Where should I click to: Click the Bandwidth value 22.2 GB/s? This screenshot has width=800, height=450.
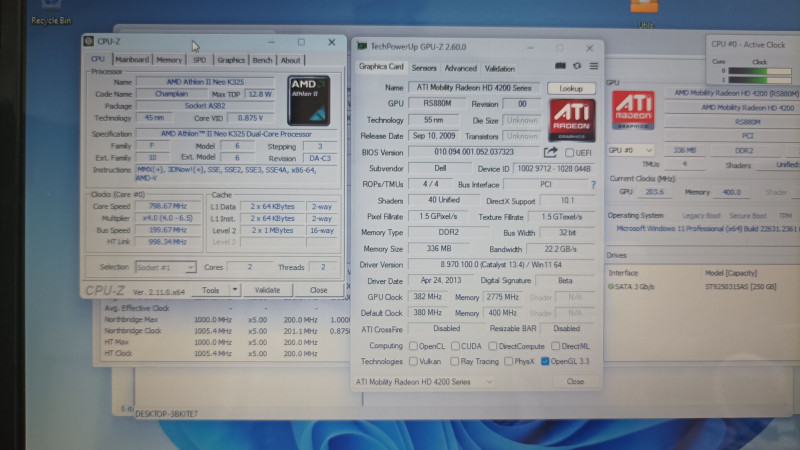pos(560,249)
